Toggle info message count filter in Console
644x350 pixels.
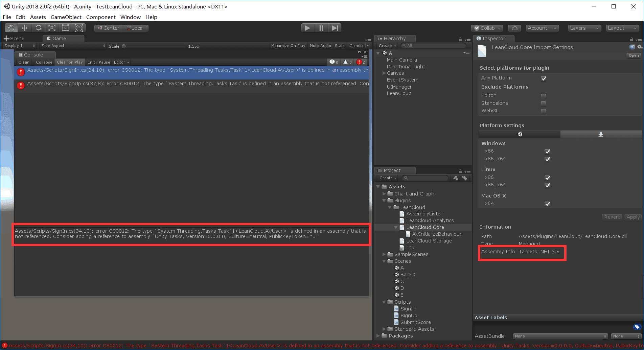point(334,62)
